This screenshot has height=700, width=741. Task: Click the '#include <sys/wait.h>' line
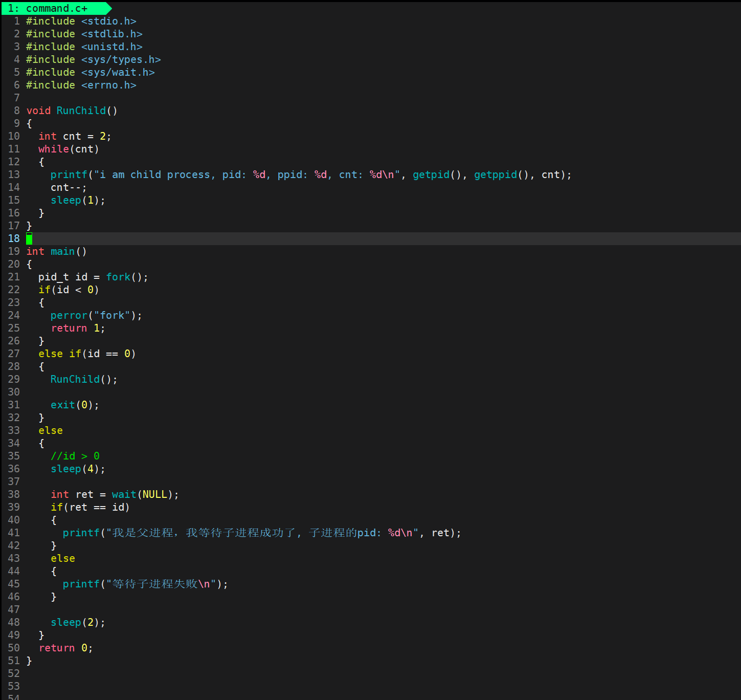[91, 72]
